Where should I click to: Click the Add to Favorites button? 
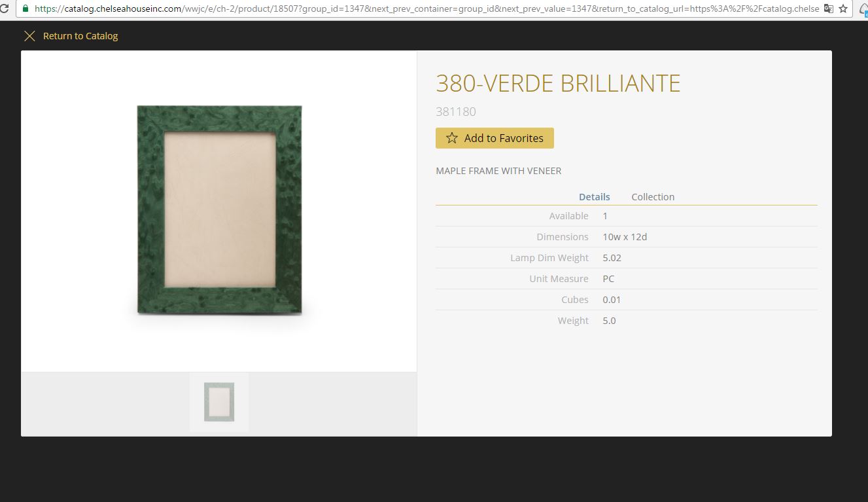[495, 138]
